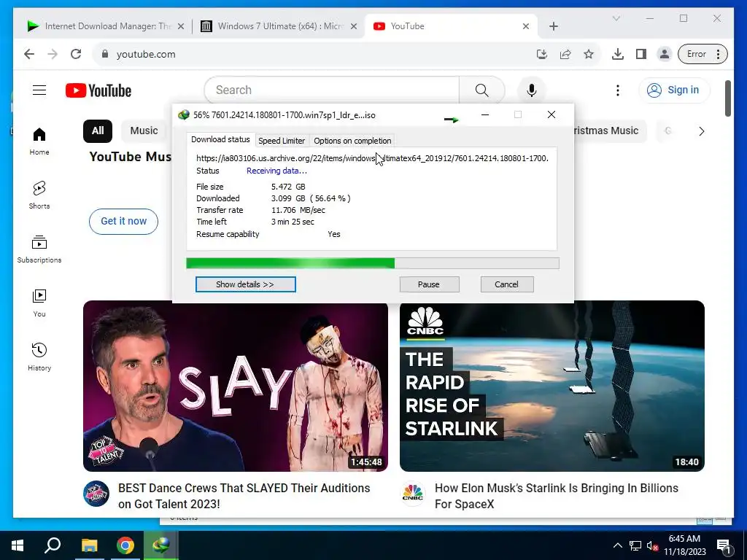Click IDM taskbar icon
747x560 pixels.
tap(161, 545)
